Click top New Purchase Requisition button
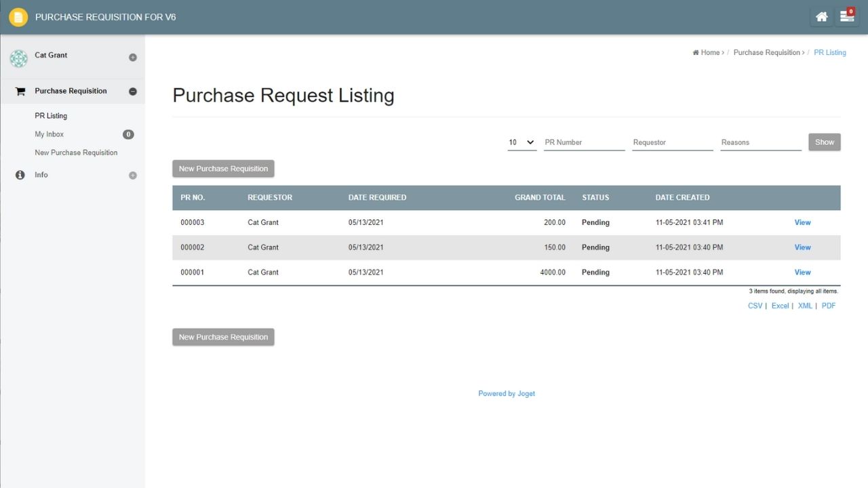Image resolution: width=868 pixels, height=488 pixels. tap(223, 169)
